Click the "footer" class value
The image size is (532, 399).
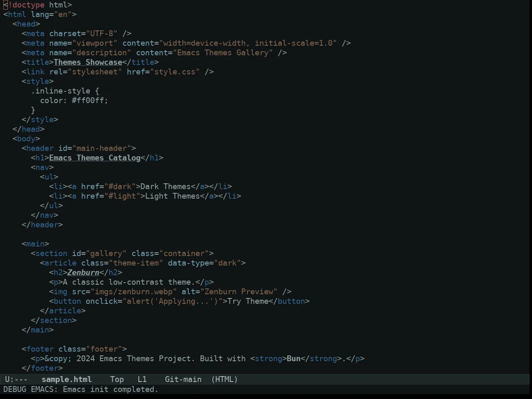(x=104, y=349)
